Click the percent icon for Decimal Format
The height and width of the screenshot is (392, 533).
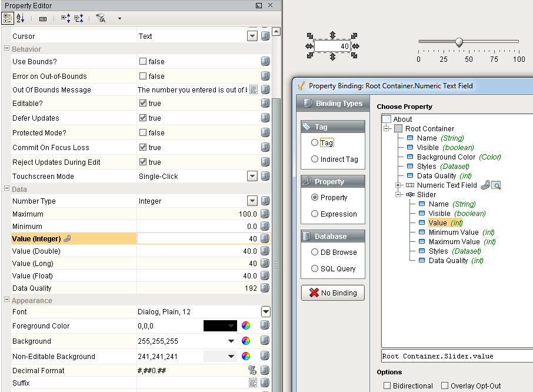click(x=252, y=371)
